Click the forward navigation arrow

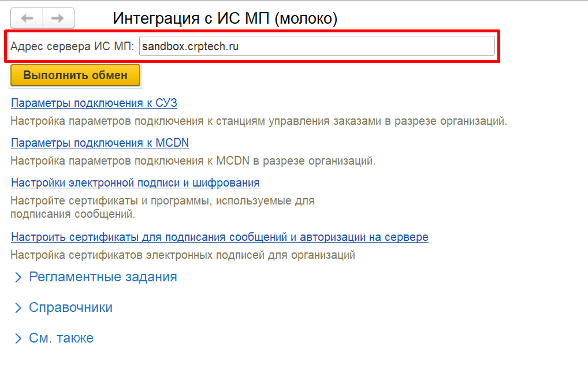click(x=58, y=18)
